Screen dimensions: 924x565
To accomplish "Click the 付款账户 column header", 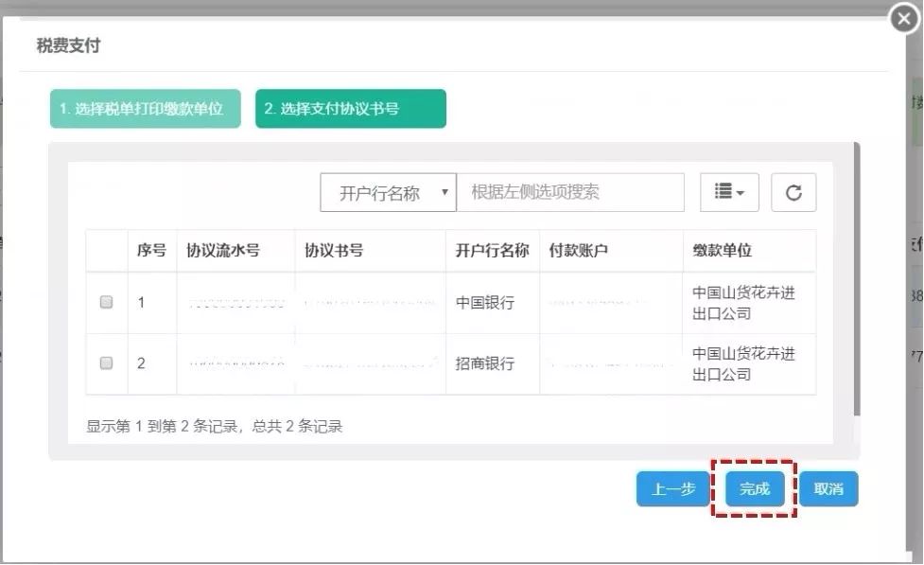I will pyautogui.click(x=611, y=250).
